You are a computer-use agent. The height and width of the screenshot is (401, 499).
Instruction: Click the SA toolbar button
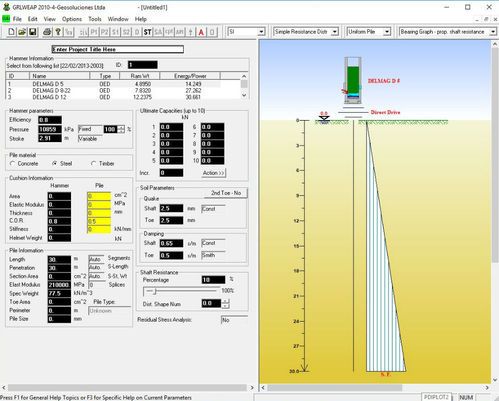(x=158, y=32)
